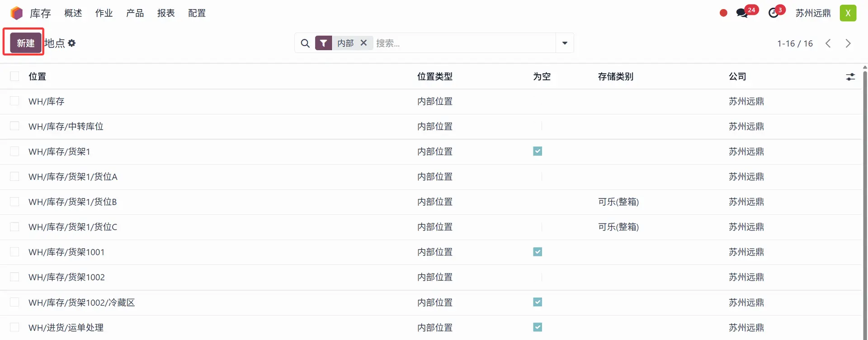Open the activities clock icon

pyautogui.click(x=773, y=13)
